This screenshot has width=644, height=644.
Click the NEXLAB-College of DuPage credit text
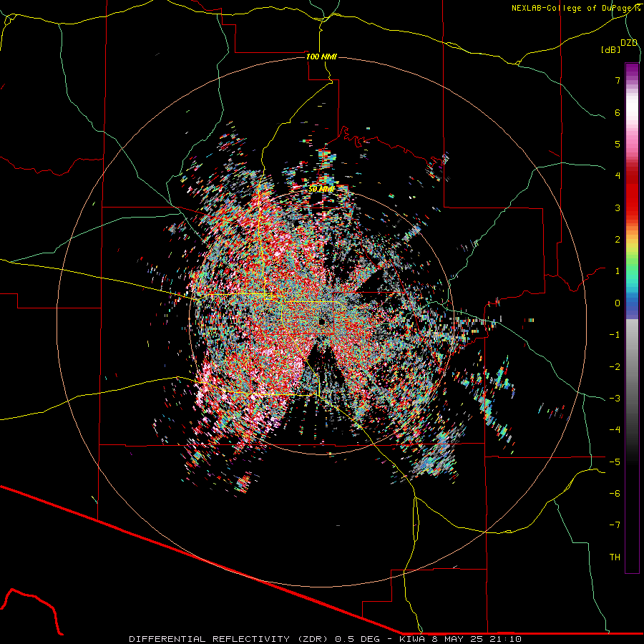pos(575,8)
